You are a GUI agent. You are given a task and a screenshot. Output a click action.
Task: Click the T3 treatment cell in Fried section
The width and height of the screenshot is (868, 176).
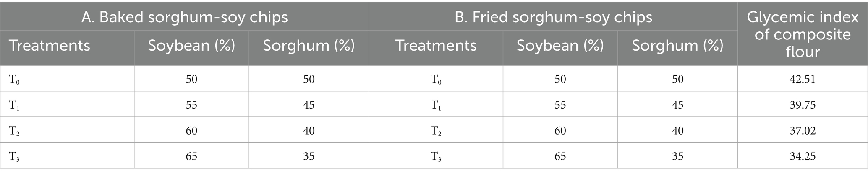[436, 157]
